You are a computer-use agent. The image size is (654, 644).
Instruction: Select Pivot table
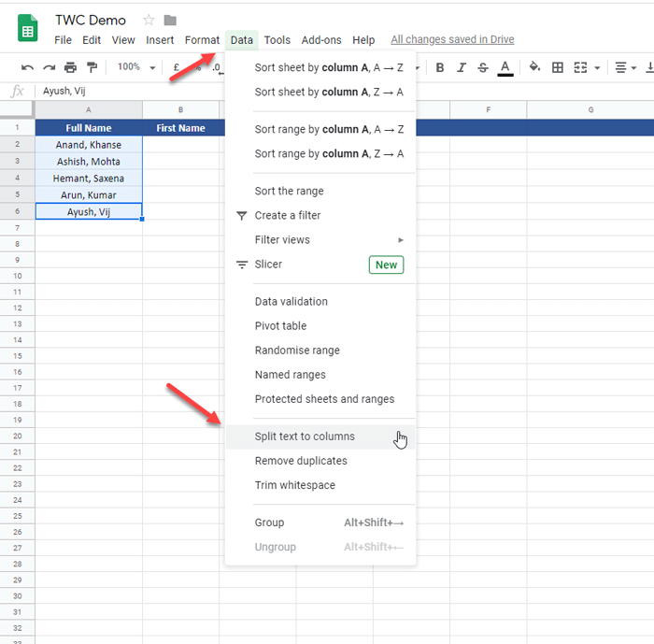(320, 326)
